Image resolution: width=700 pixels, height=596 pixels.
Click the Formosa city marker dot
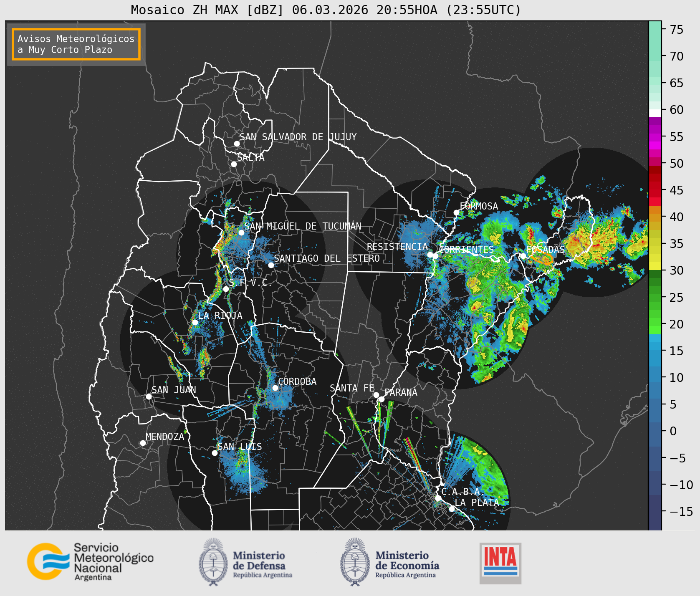pyautogui.click(x=456, y=212)
